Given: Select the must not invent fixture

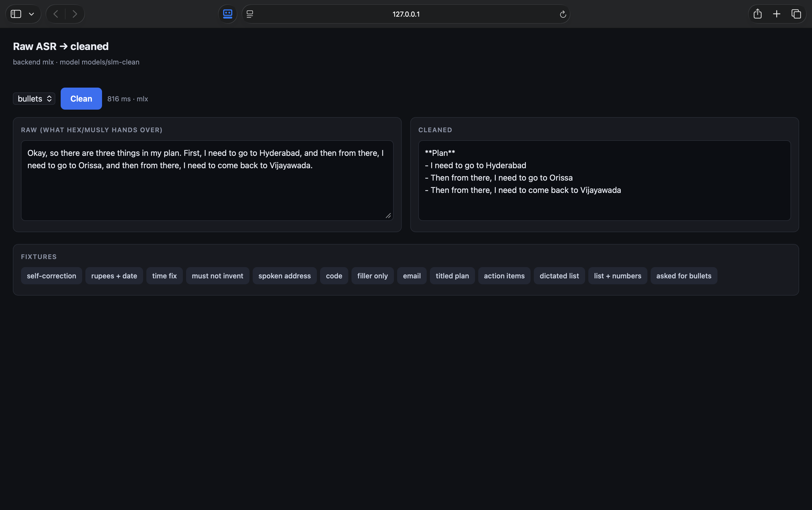Looking at the screenshot, I should click(x=218, y=276).
